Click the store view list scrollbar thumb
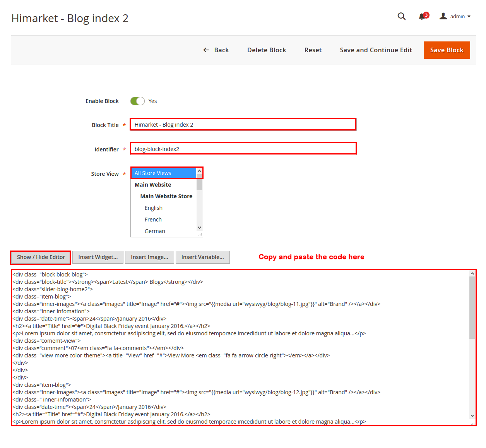Viewport: 486px width, 448px height. click(x=200, y=182)
